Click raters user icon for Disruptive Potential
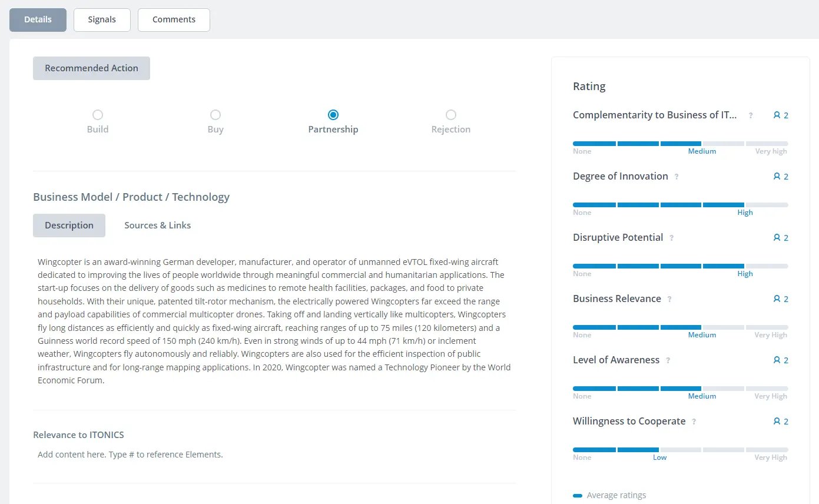Viewport: 819px width, 504px height. (x=777, y=238)
